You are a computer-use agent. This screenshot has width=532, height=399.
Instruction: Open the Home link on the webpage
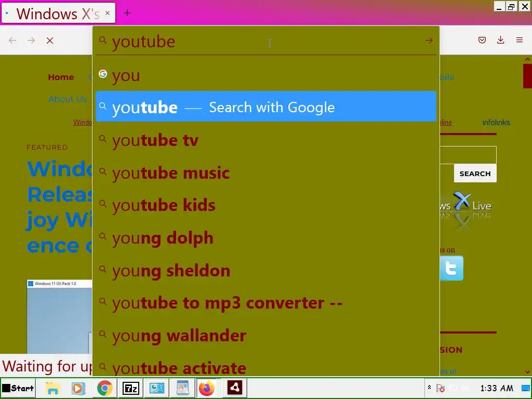click(x=61, y=77)
